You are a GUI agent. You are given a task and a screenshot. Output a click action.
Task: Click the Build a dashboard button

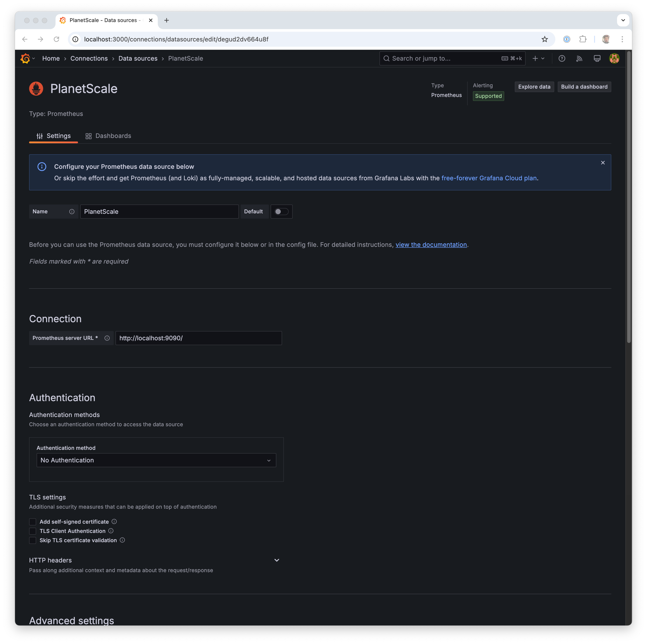pyautogui.click(x=584, y=86)
